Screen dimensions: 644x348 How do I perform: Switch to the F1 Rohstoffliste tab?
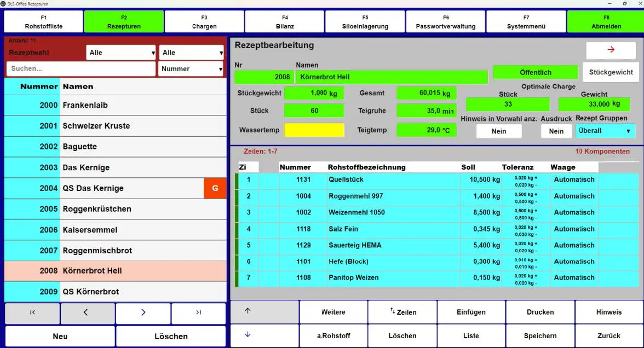(44, 22)
